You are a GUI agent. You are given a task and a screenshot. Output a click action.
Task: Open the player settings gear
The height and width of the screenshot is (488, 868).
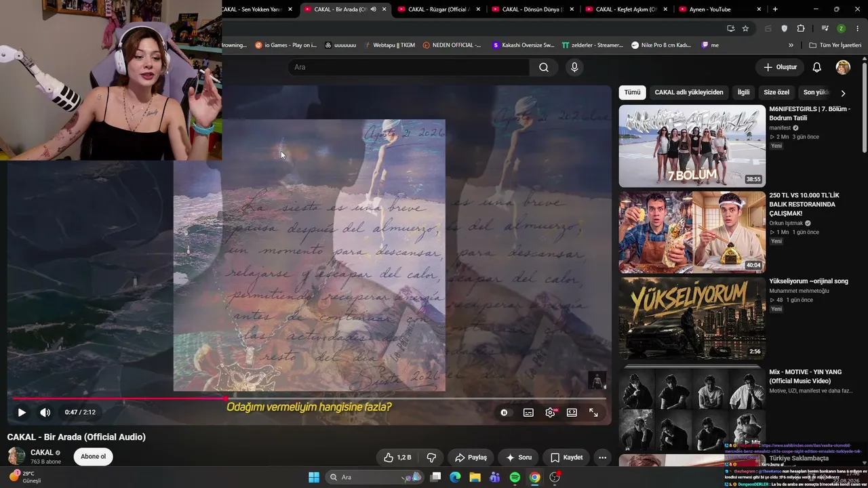pos(550,412)
